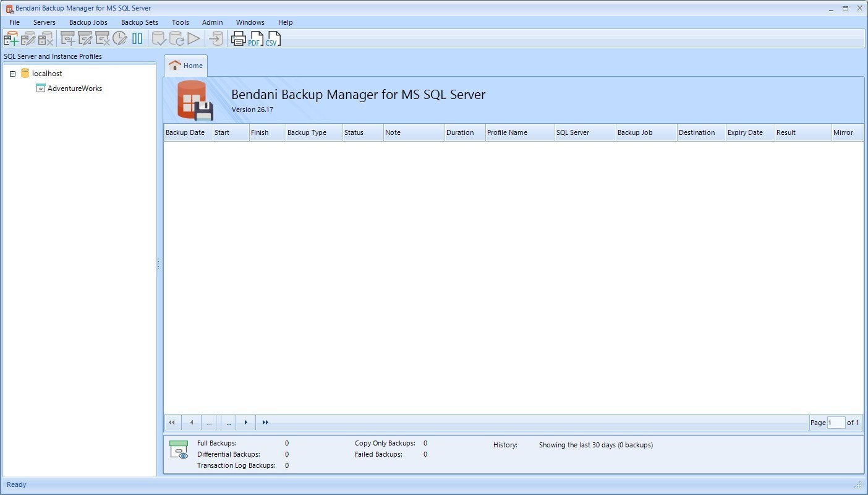Sort by Duration column header
This screenshot has width=868, height=495.
tap(465, 132)
